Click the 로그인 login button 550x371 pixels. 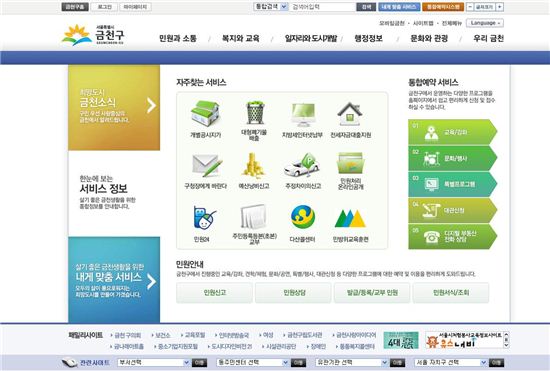(104, 7)
